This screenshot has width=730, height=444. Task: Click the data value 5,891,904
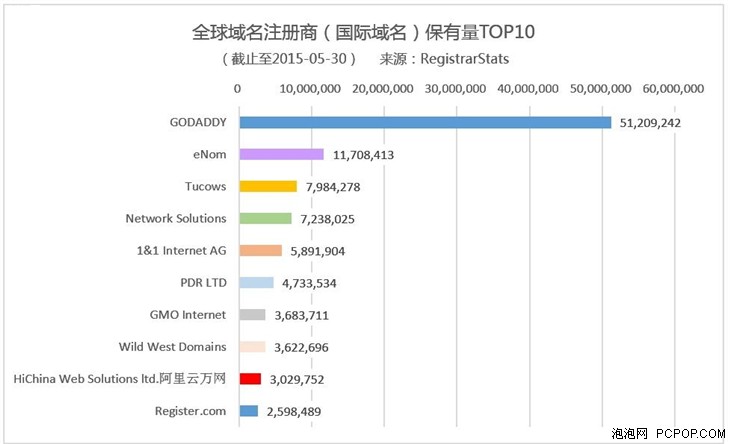coord(318,251)
